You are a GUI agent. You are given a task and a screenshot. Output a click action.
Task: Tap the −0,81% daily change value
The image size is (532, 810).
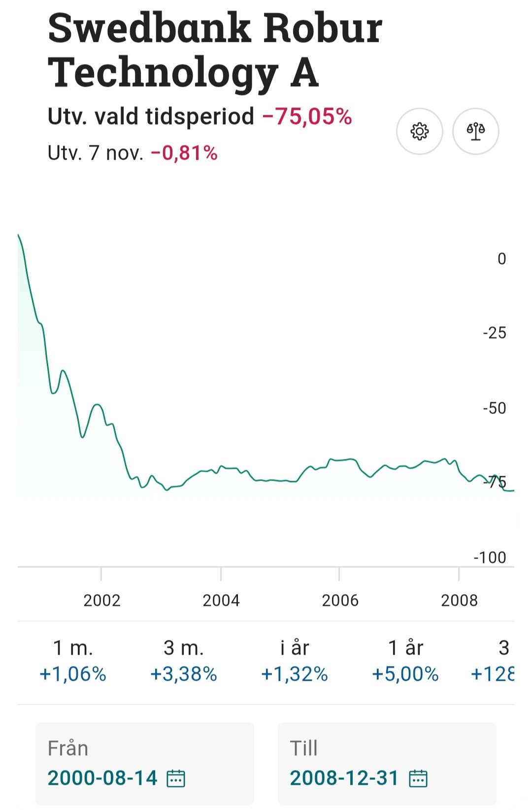pos(184,153)
